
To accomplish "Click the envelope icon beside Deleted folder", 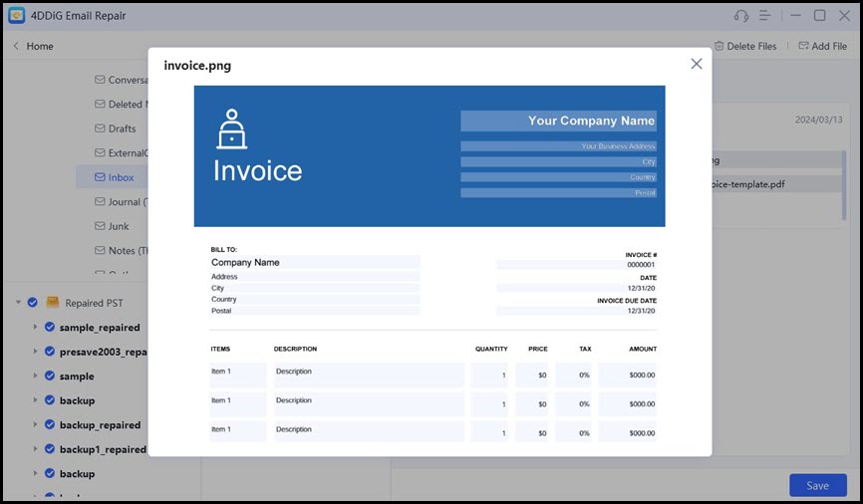I will [100, 104].
